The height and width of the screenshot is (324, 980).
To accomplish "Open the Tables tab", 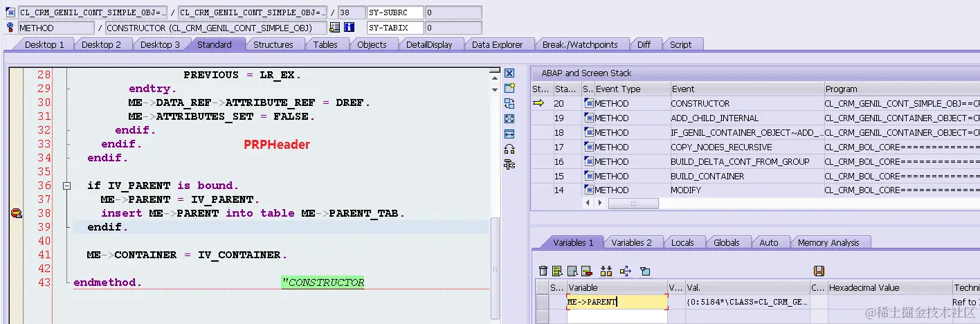I will click(x=325, y=44).
